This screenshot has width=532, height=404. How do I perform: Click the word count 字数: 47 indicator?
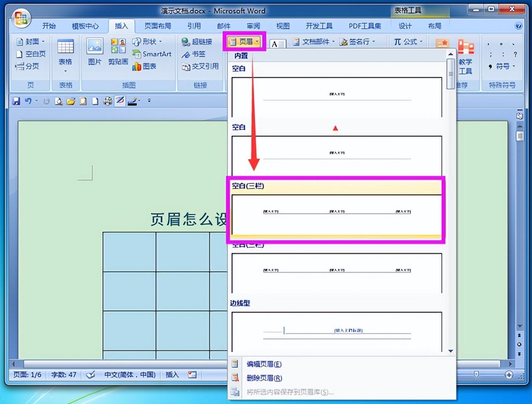pos(64,374)
